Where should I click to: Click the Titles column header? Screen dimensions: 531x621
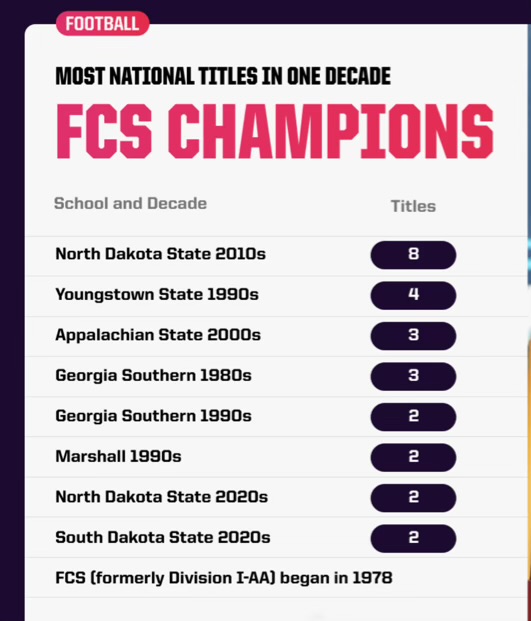point(413,206)
